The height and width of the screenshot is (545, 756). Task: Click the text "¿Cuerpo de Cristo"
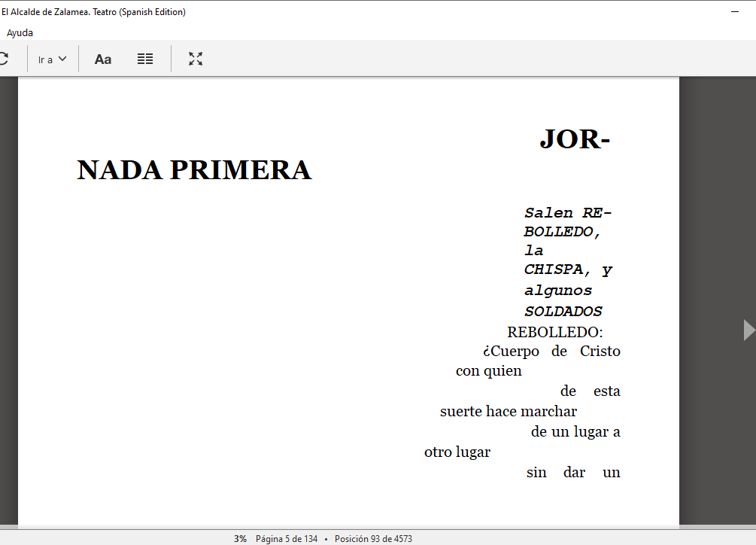[x=551, y=351]
